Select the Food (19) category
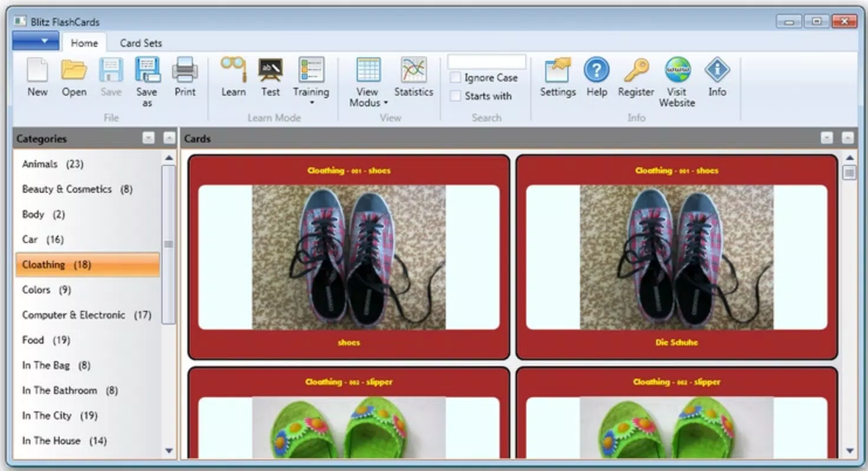The width and height of the screenshot is (868, 471). [x=88, y=340]
